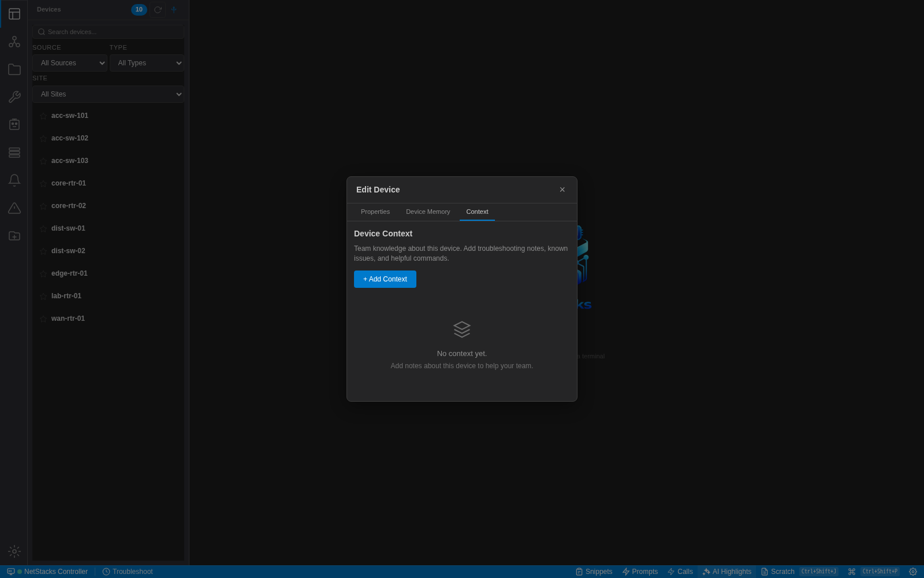The height and width of the screenshot is (578, 924).
Task: Open Prompts in the status bar
Action: [640, 572]
